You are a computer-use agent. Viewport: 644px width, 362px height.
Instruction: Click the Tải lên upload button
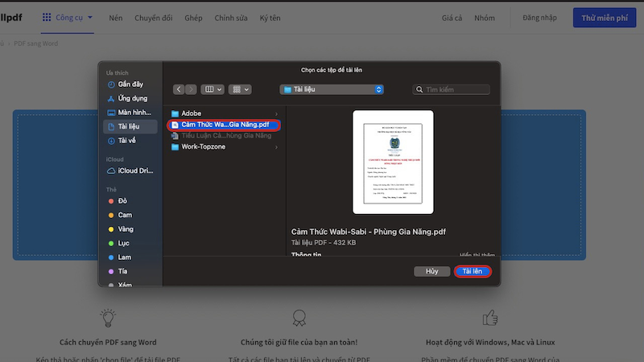[473, 271]
